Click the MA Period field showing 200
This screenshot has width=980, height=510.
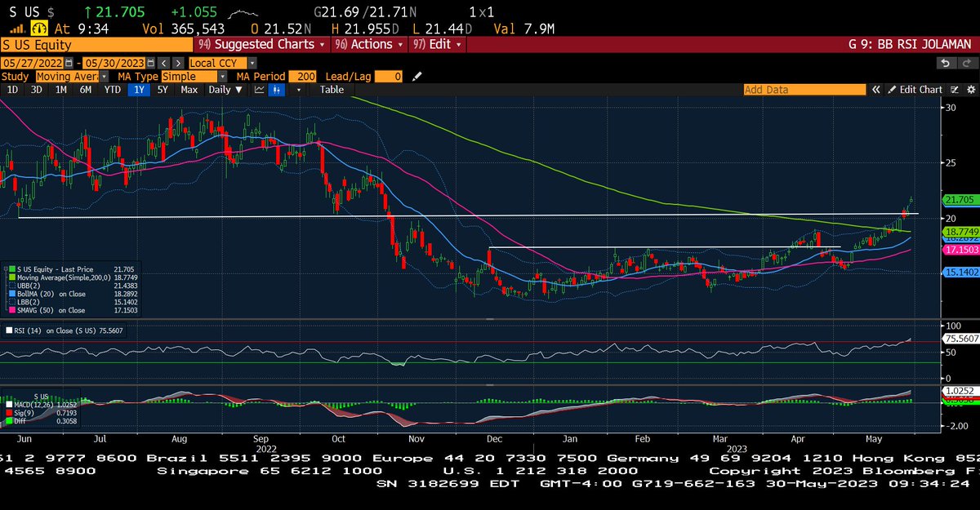click(x=301, y=76)
